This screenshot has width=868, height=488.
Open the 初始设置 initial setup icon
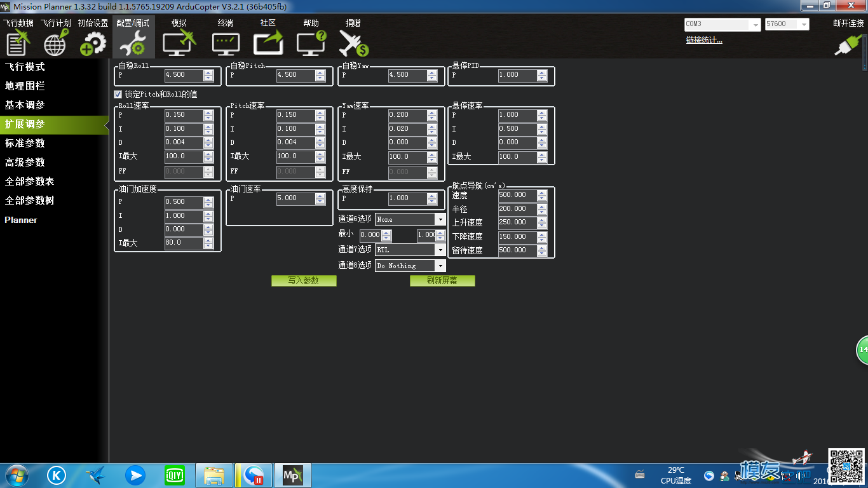coord(93,43)
